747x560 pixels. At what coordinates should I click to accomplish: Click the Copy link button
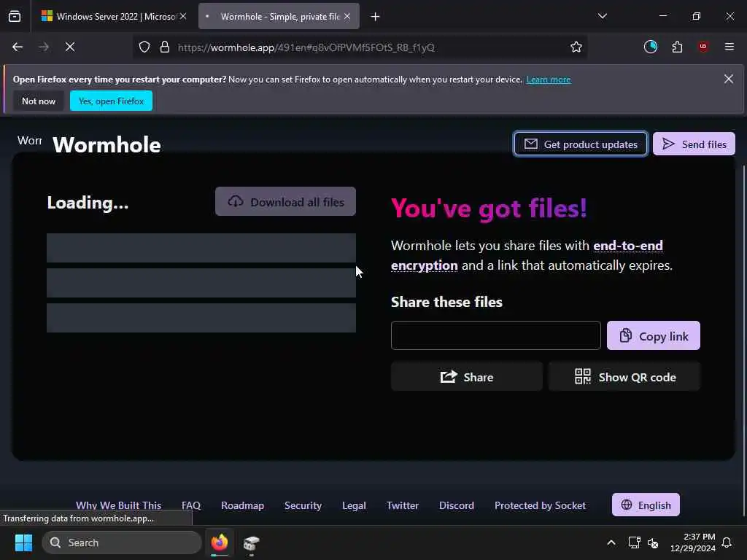pyautogui.click(x=653, y=335)
